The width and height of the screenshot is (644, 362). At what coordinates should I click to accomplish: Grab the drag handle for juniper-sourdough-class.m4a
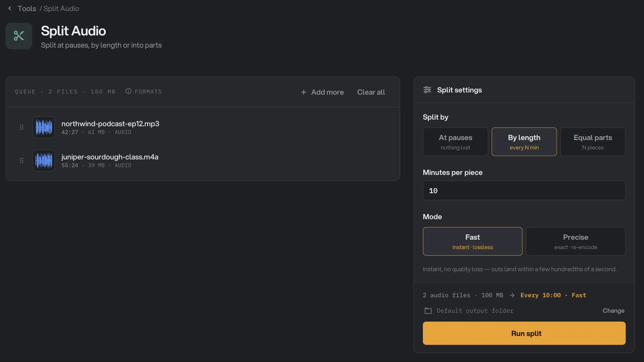point(22,161)
